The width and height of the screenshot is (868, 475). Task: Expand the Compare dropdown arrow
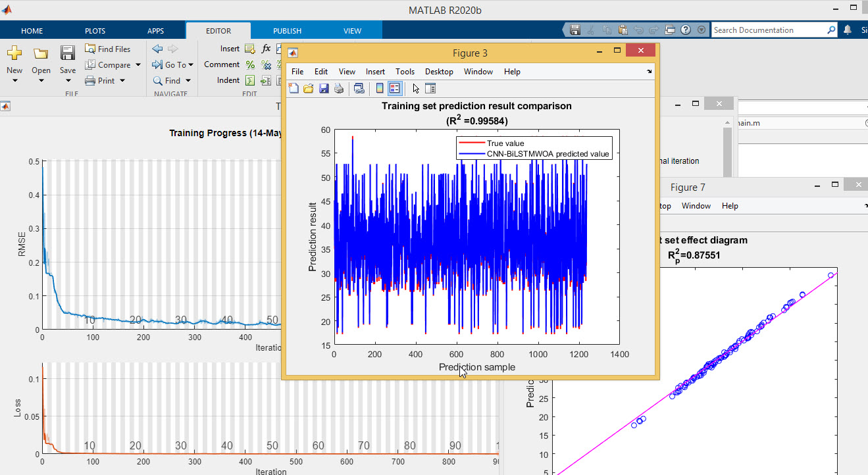[138, 64]
